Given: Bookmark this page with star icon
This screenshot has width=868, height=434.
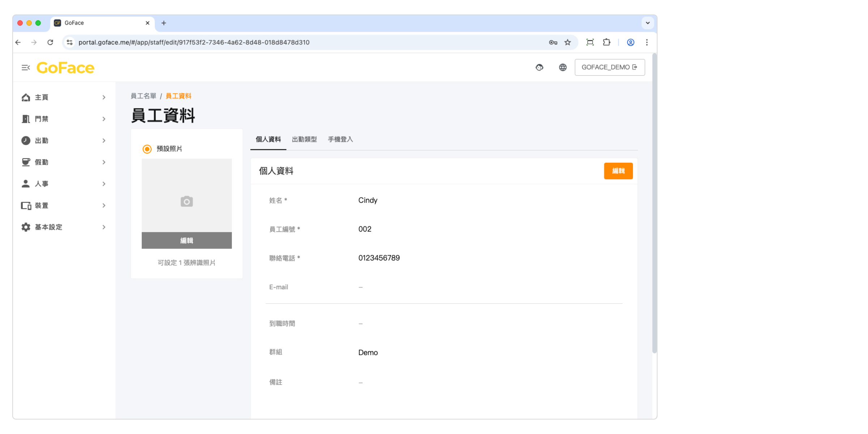Looking at the screenshot, I should (x=568, y=42).
